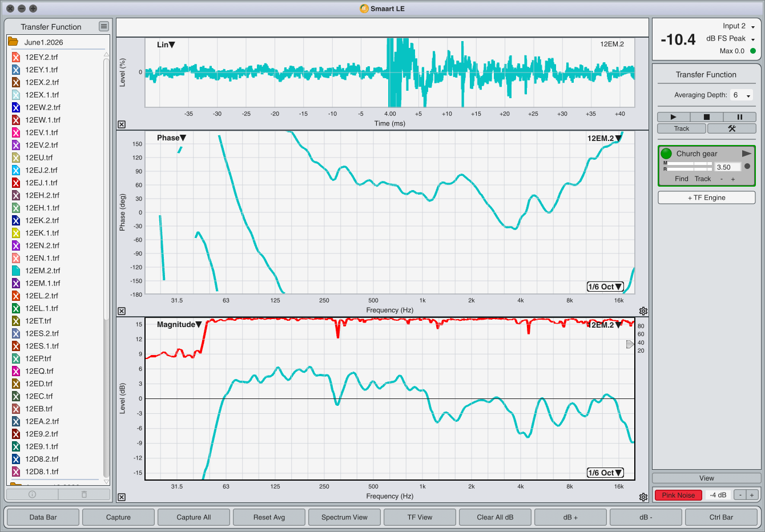765x532 pixels.
Task: Toggle the Pink Noise generator
Action: pos(678,495)
